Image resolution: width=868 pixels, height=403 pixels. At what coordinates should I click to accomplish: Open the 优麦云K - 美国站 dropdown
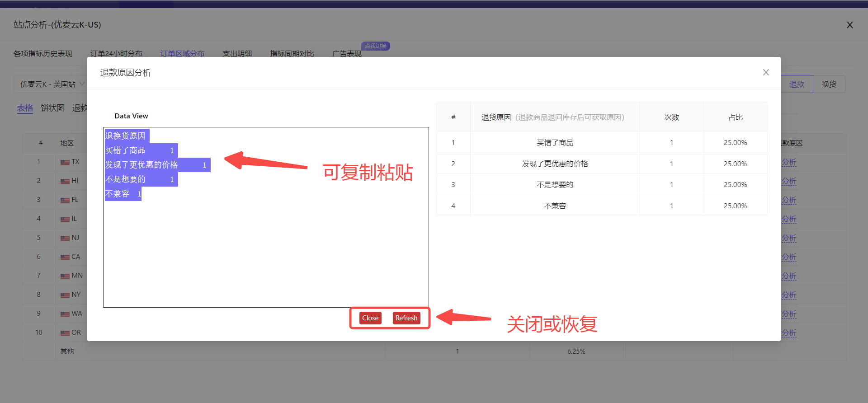(52, 84)
